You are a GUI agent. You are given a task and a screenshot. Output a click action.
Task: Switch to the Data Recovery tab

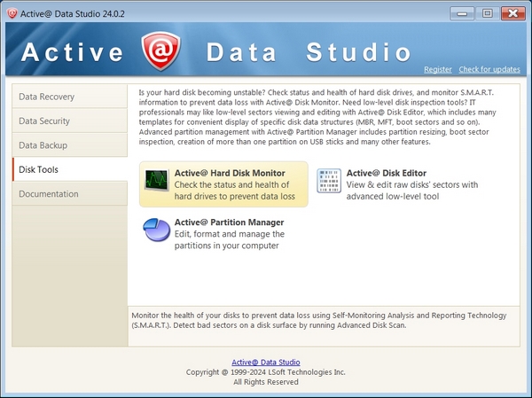(x=70, y=97)
